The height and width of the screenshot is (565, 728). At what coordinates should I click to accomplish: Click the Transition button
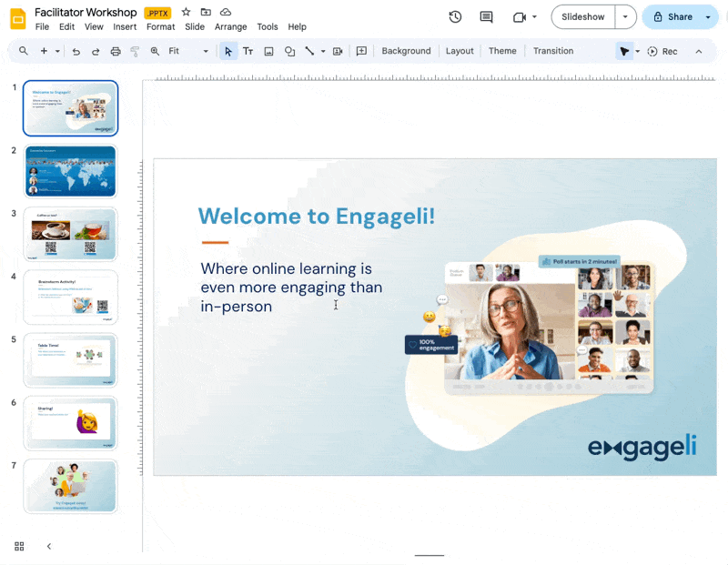pyautogui.click(x=552, y=52)
